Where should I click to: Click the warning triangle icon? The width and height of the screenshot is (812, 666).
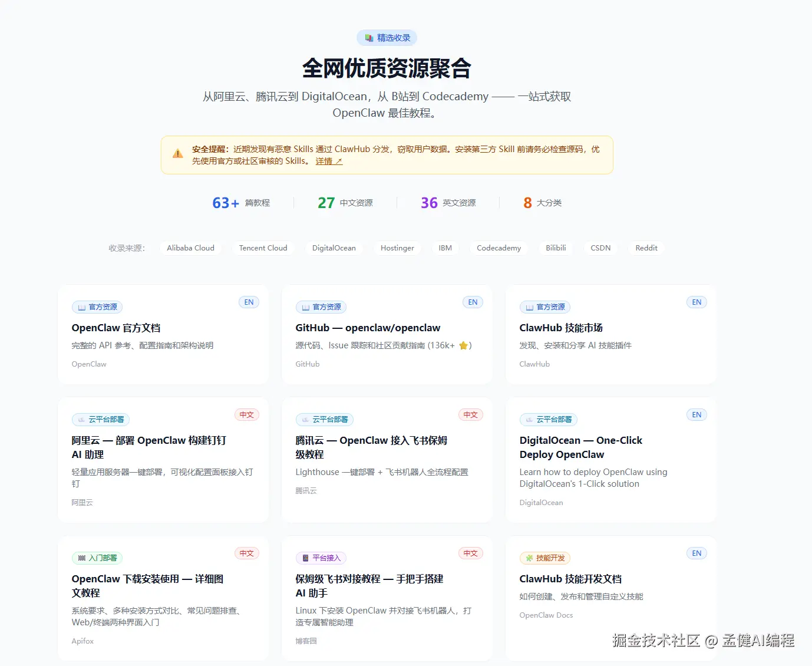click(177, 154)
